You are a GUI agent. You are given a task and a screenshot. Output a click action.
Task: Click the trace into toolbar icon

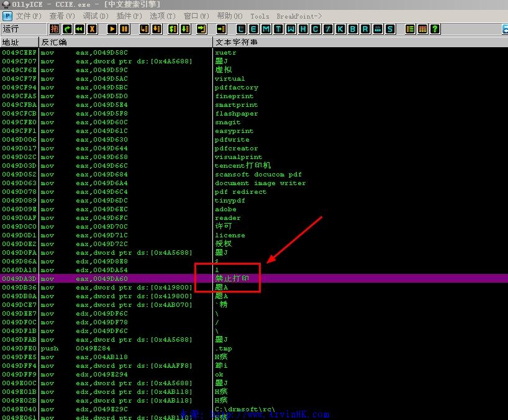click(x=173, y=29)
